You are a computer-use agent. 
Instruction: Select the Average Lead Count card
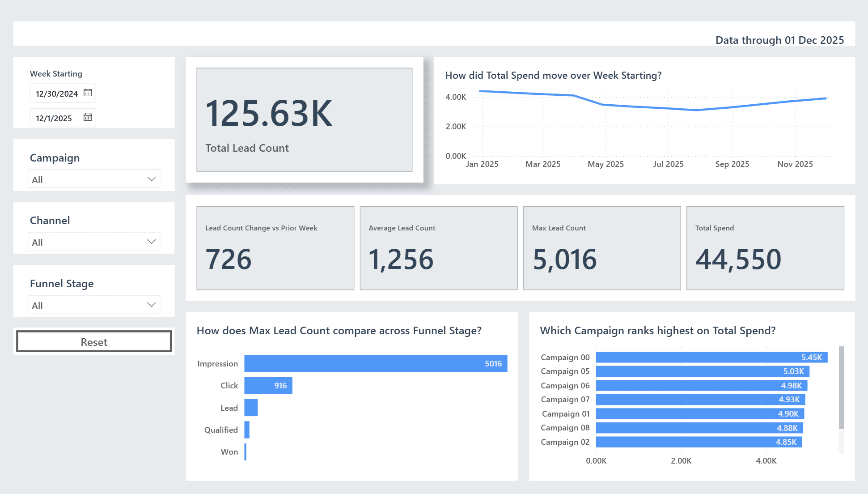coord(439,248)
